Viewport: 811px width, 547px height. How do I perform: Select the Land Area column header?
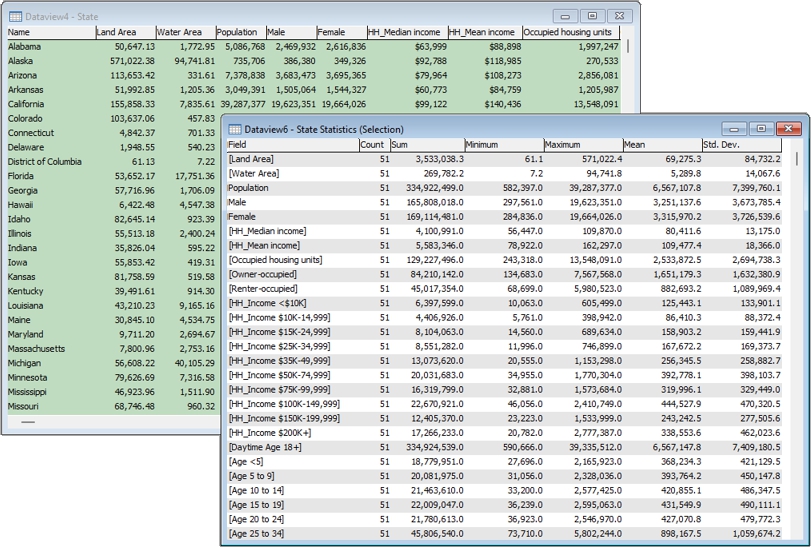[126, 32]
